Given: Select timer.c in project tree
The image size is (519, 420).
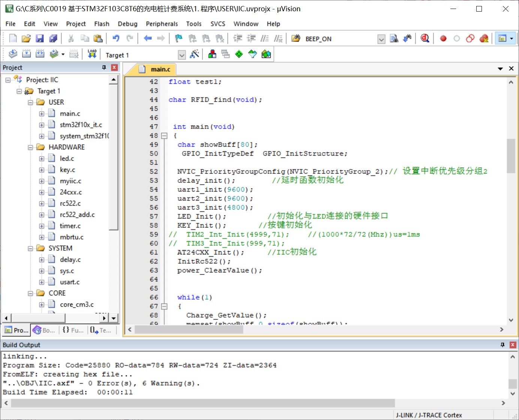Looking at the screenshot, I should click(70, 226).
